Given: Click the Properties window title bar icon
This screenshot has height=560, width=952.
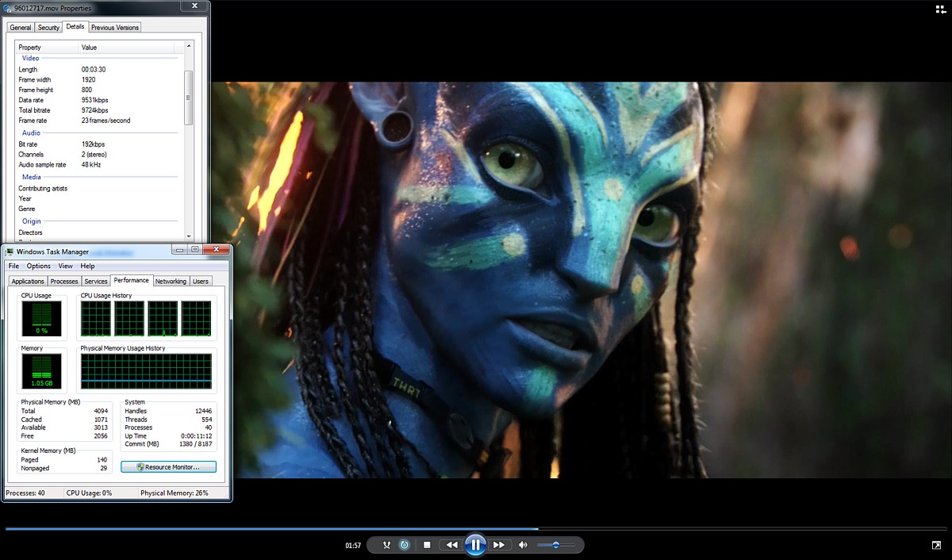Looking at the screenshot, I should pos(8,7).
